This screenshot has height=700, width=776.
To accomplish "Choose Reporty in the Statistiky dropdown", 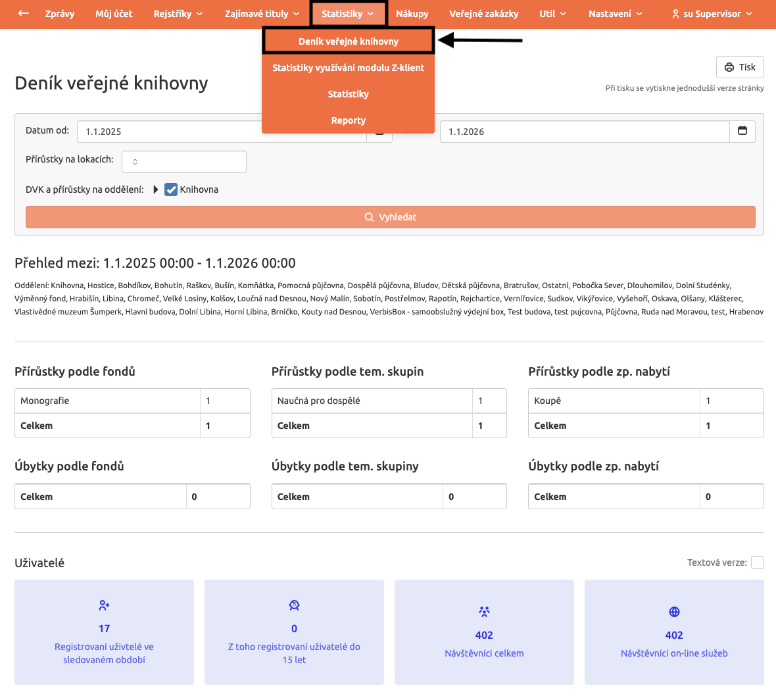I will [x=349, y=120].
